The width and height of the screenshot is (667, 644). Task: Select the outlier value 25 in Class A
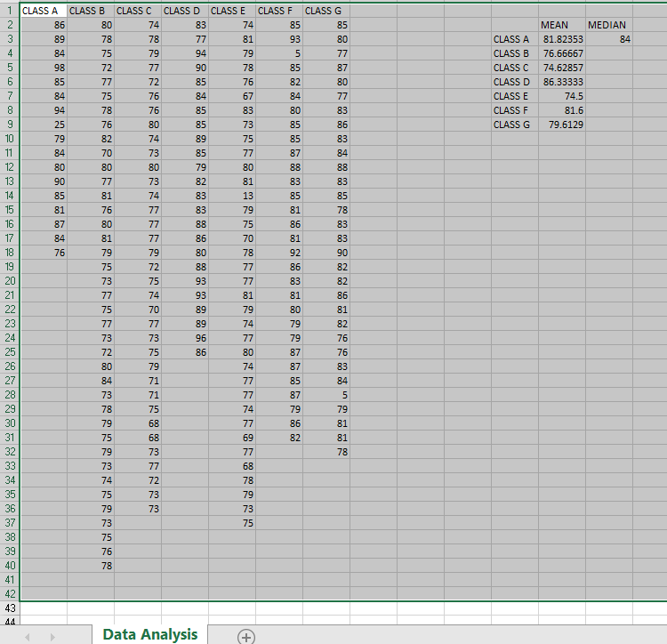(44, 125)
